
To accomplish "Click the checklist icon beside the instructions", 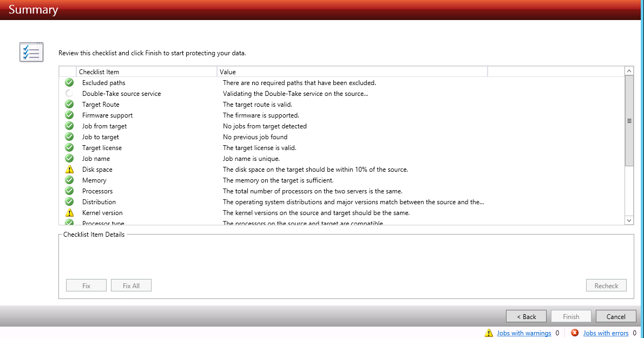I will click(31, 52).
